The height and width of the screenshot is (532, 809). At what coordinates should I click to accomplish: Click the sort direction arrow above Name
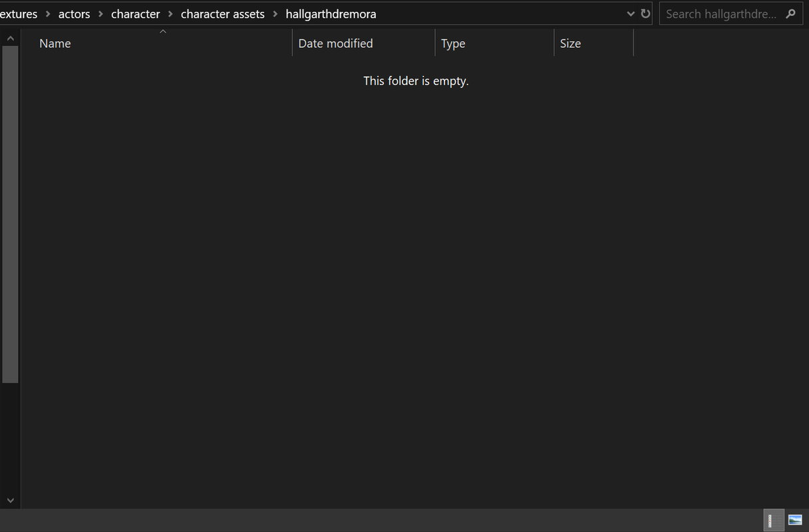tap(163, 31)
